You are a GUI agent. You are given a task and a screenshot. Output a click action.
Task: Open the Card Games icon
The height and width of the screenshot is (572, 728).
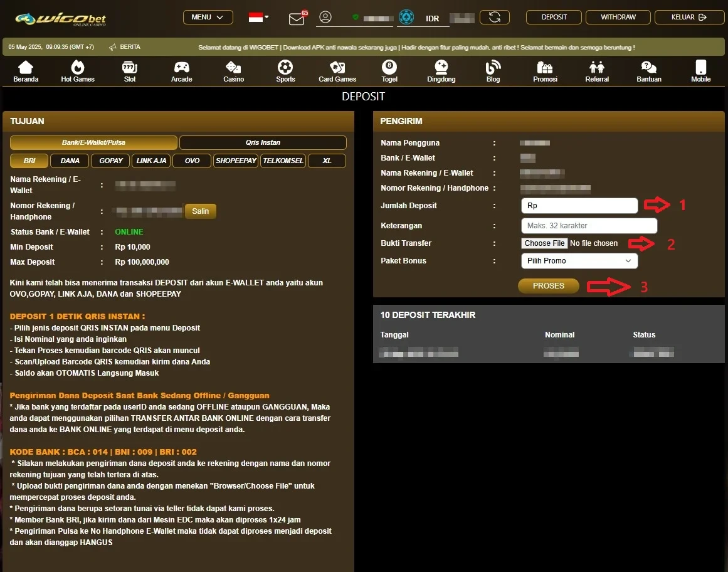click(x=337, y=67)
